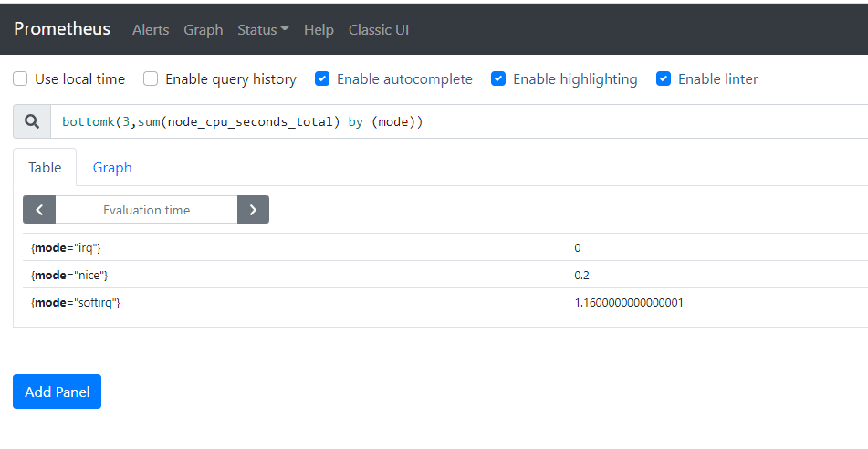Enable the query history checkbox
Screen dimensions: 868x449
[x=151, y=78]
